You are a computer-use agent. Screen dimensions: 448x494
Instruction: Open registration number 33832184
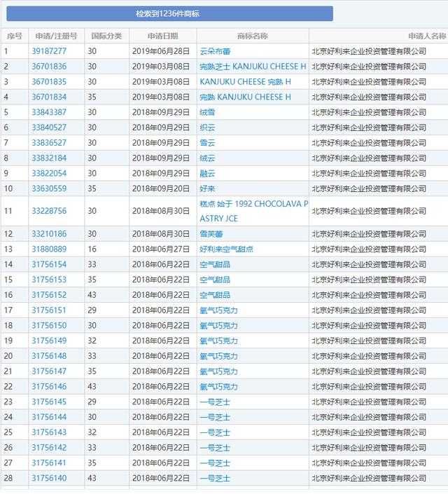click(x=49, y=158)
